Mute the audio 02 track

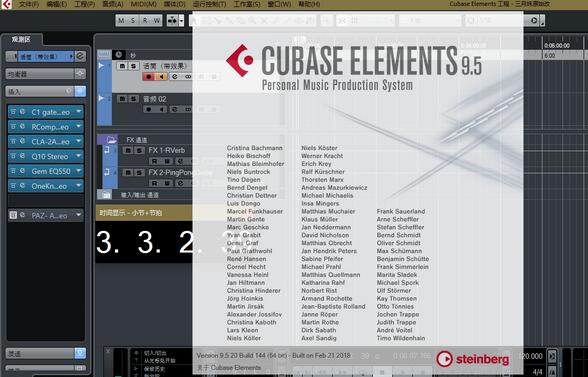pyautogui.click(x=122, y=99)
